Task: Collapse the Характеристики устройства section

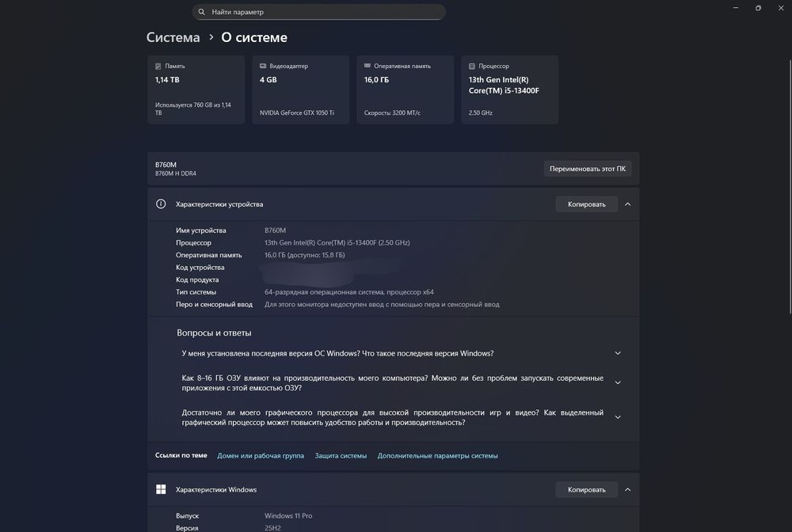Action: pos(628,204)
